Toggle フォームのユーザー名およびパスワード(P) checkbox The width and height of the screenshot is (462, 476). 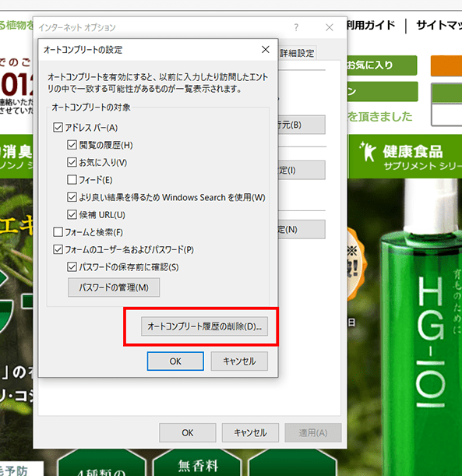[58, 249]
